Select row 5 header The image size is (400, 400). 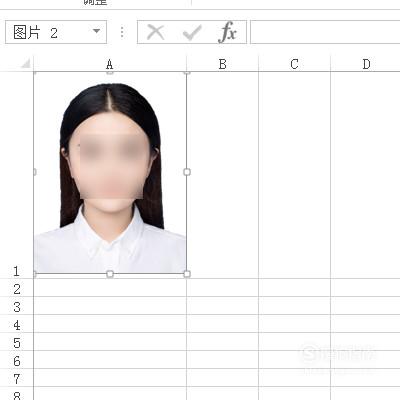[x=17, y=342]
